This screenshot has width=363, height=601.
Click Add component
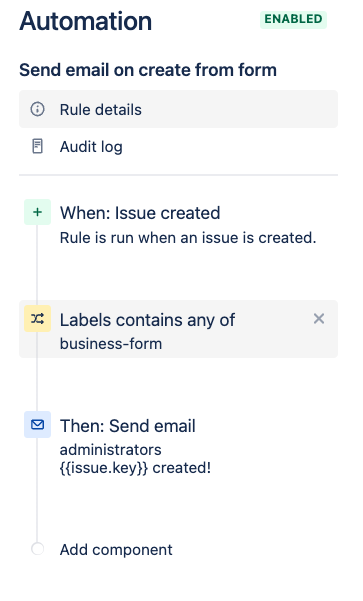(116, 549)
